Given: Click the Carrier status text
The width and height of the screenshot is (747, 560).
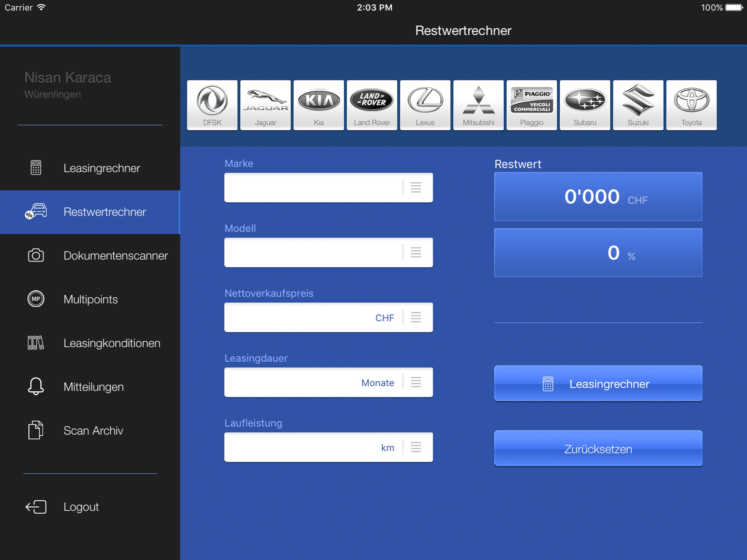Looking at the screenshot, I should click(x=19, y=7).
